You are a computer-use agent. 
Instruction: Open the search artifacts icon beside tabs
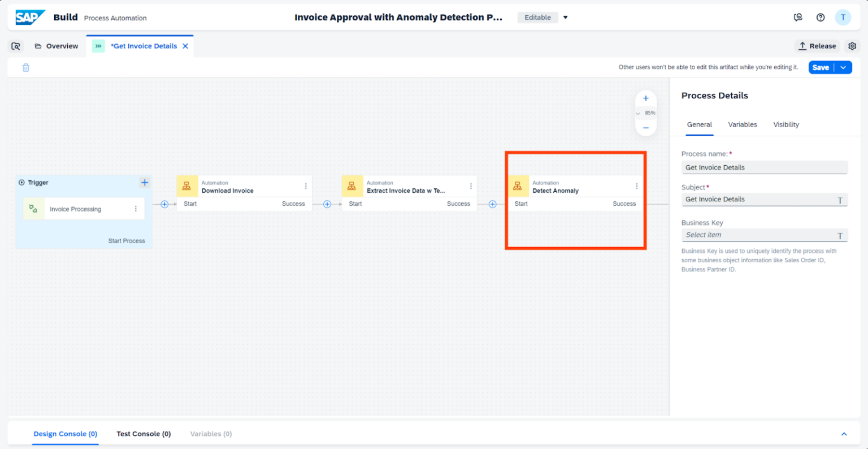(16, 46)
